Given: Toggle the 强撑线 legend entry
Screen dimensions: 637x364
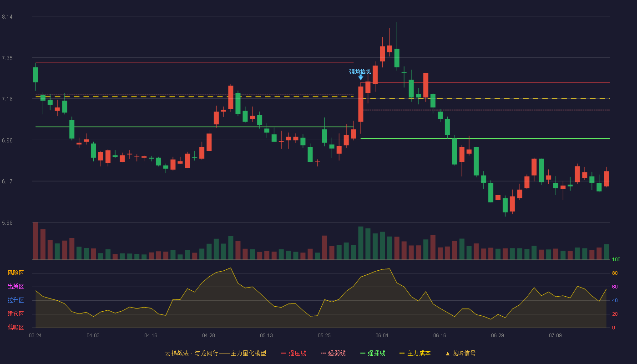Looking at the screenshot, I should pos(373,353).
